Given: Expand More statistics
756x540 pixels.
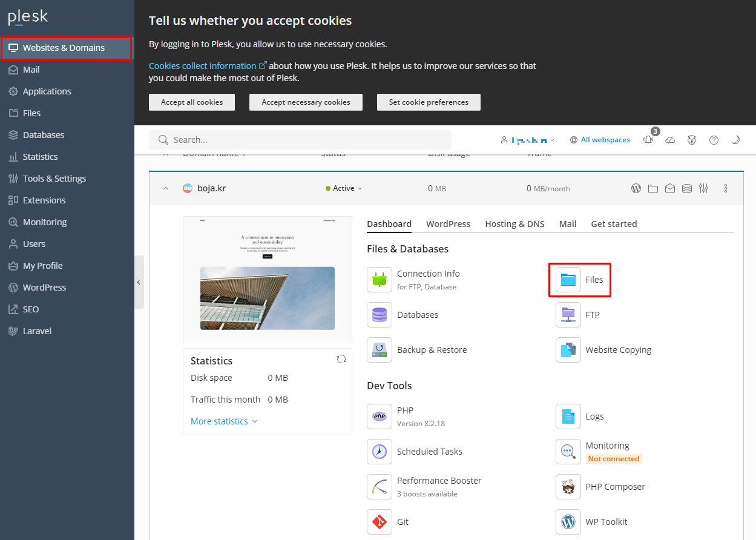Looking at the screenshot, I should [x=224, y=421].
